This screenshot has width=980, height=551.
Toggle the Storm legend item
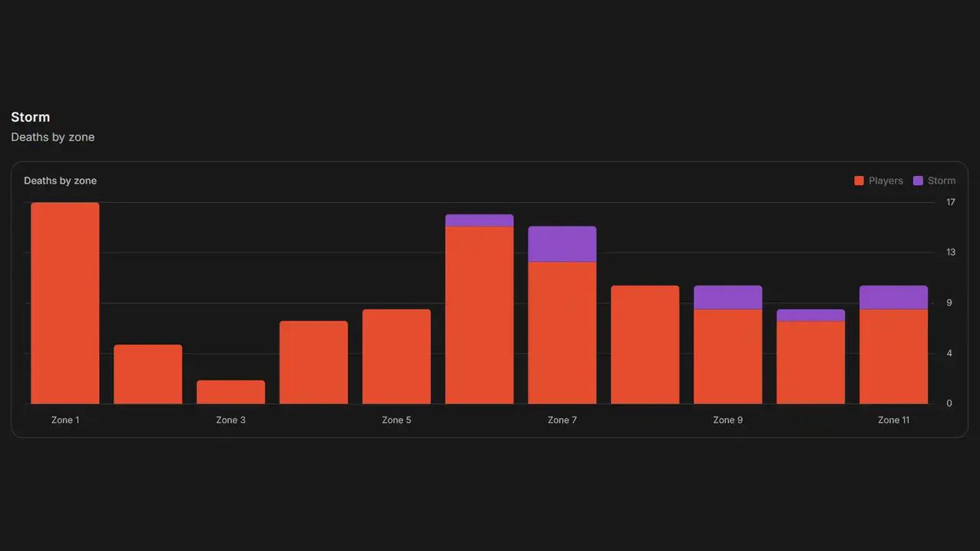934,181
